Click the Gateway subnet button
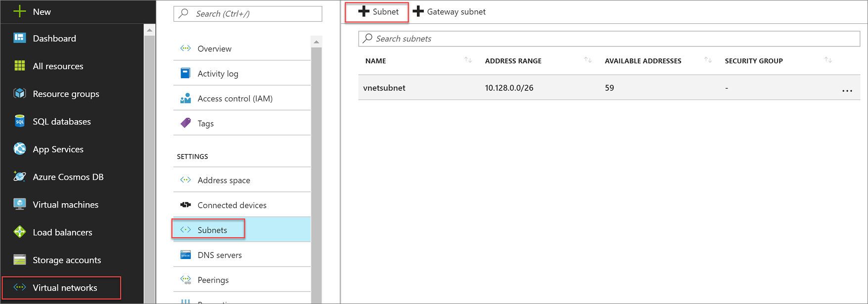 click(x=450, y=12)
